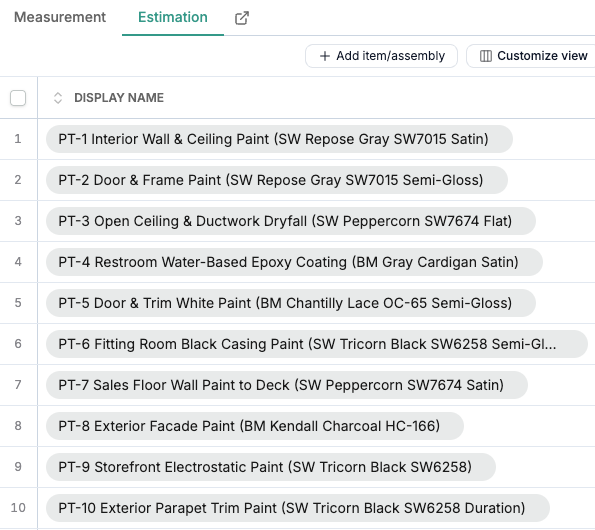Screen dimensions: 595x530
Task: Select PT-6 Fitting Room Black Casing Paint
Action: coord(317,344)
